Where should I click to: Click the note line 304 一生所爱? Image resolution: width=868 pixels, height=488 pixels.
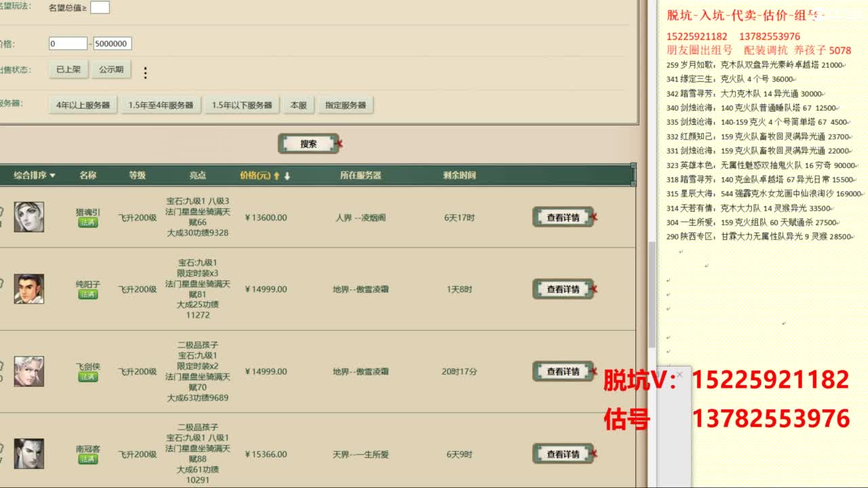coord(753,222)
